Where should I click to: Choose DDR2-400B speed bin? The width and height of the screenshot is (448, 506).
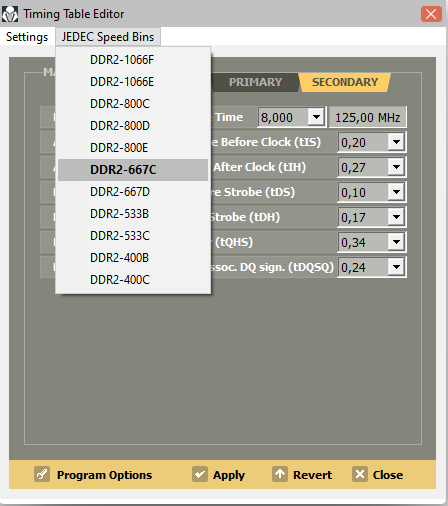pos(133,258)
